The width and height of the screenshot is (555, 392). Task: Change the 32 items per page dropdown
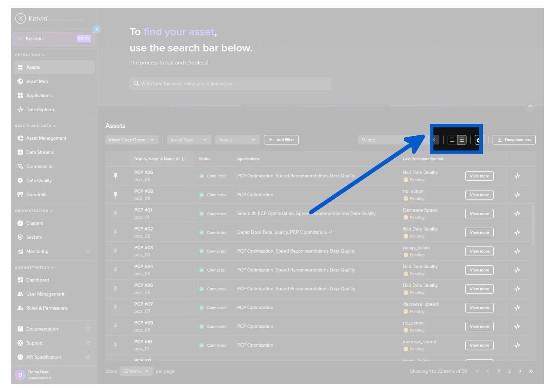(x=136, y=371)
